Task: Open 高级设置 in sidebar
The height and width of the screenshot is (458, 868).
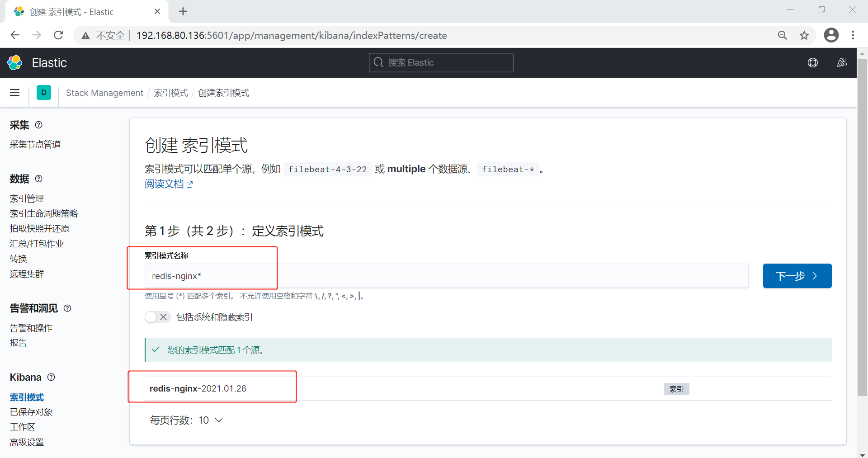Action: pyautogui.click(x=27, y=442)
